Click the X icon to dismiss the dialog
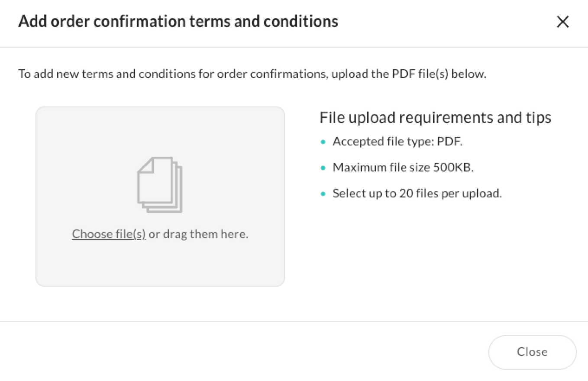588x381 pixels. click(x=563, y=21)
